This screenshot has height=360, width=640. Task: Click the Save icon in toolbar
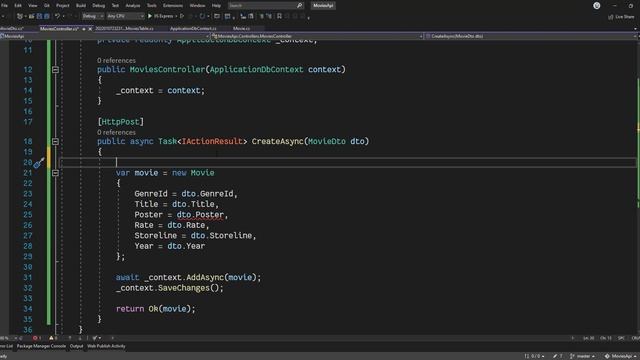coord(40,16)
